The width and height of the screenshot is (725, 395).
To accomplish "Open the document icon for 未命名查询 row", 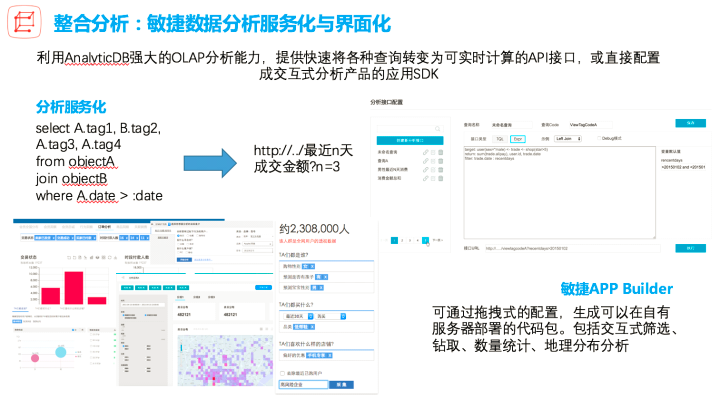I will click(x=433, y=152).
